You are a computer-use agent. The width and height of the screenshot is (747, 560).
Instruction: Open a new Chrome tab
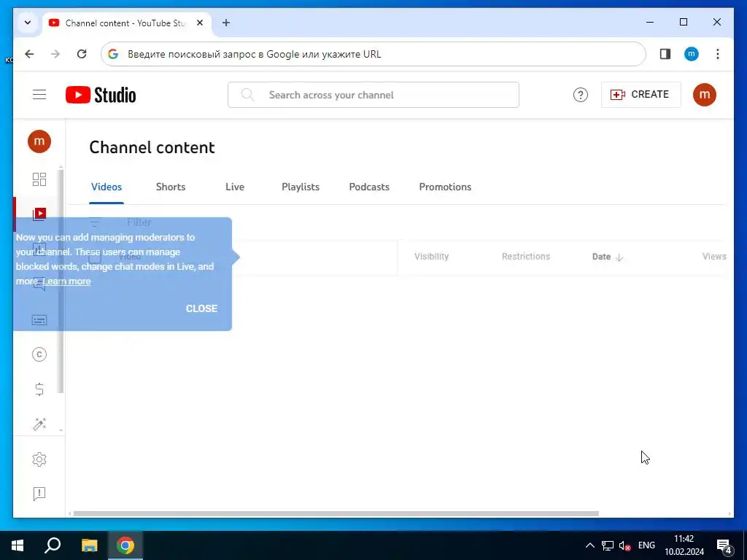[226, 23]
